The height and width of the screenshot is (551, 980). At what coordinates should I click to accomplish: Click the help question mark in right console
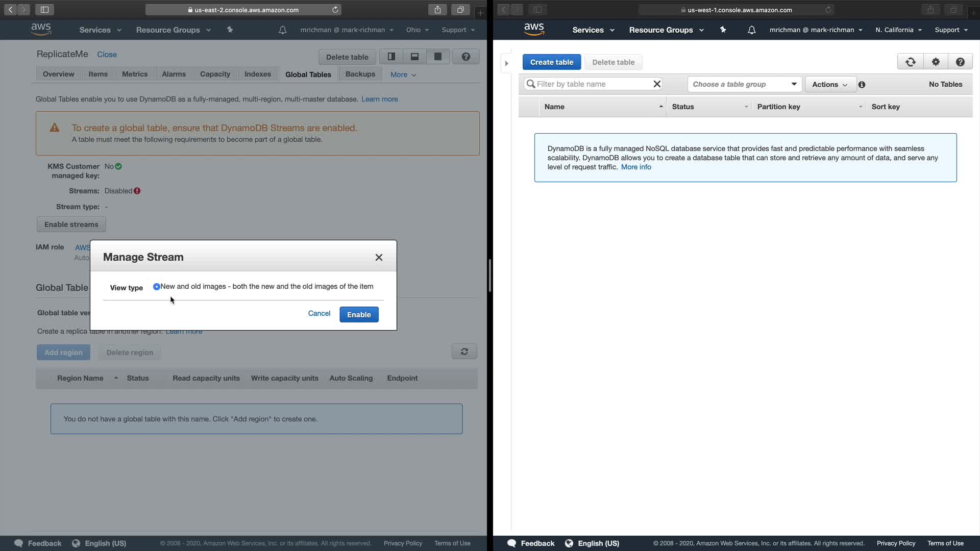point(960,62)
